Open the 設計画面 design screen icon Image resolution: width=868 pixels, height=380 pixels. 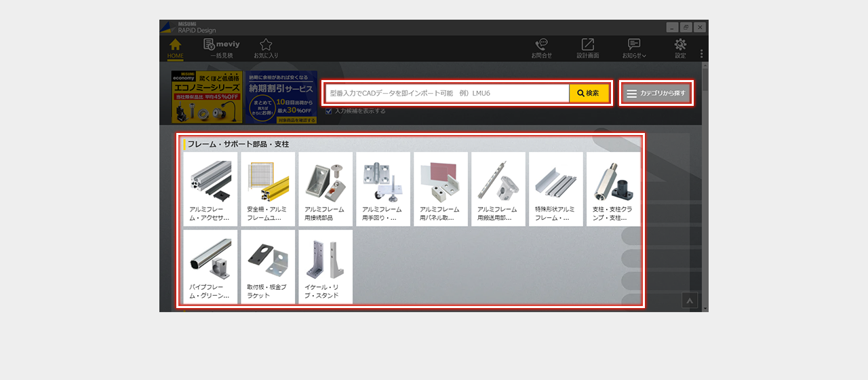pos(587,48)
